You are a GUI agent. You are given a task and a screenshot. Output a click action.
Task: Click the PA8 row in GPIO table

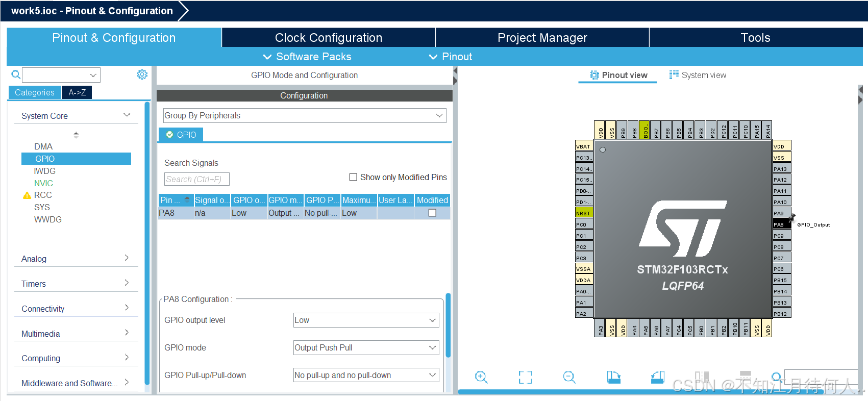(x=305, y=213)
